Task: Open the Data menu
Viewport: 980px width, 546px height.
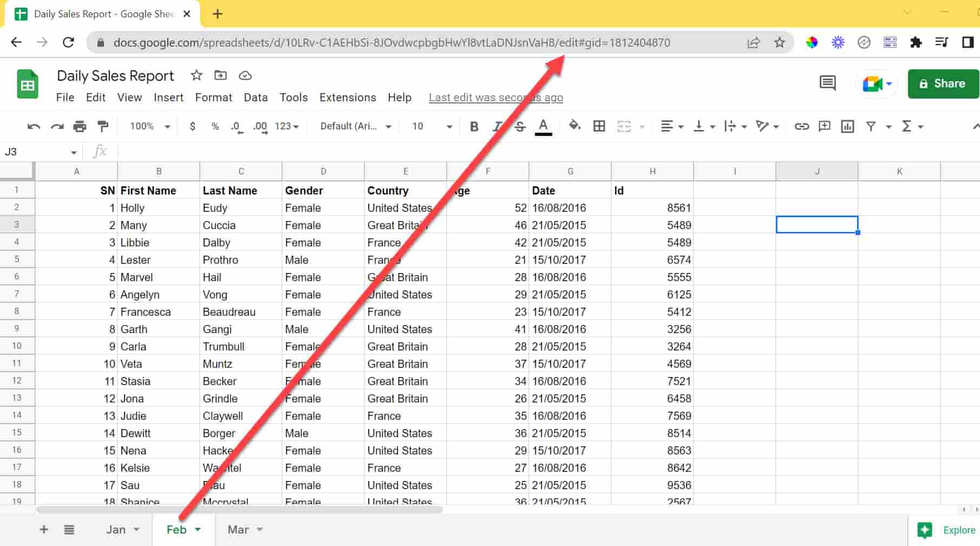Action: (x=256, y=97)
